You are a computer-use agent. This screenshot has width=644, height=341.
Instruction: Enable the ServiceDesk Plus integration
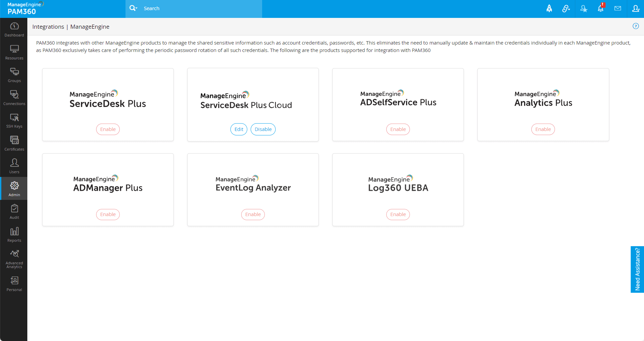point(108,129)
